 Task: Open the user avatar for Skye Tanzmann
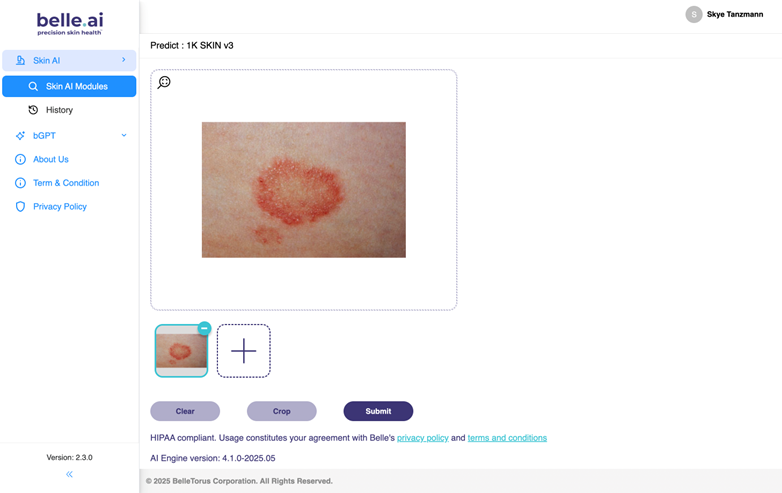point(694,14)
